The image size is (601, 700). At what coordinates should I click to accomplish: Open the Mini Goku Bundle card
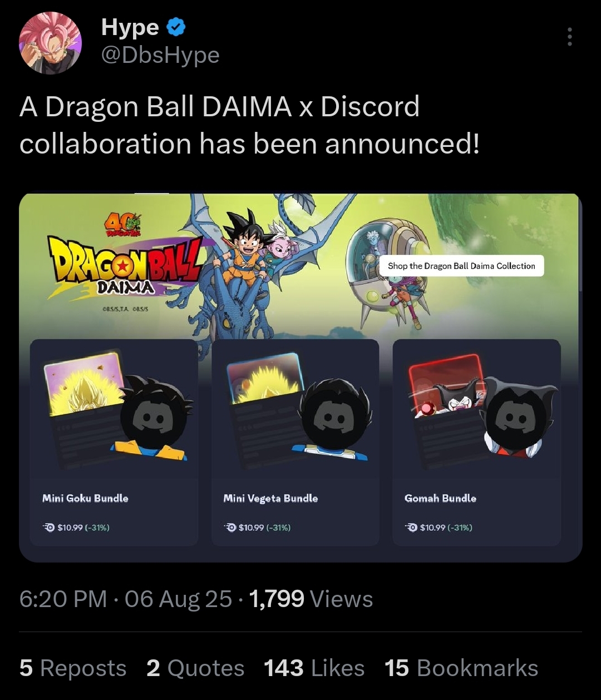114,442
